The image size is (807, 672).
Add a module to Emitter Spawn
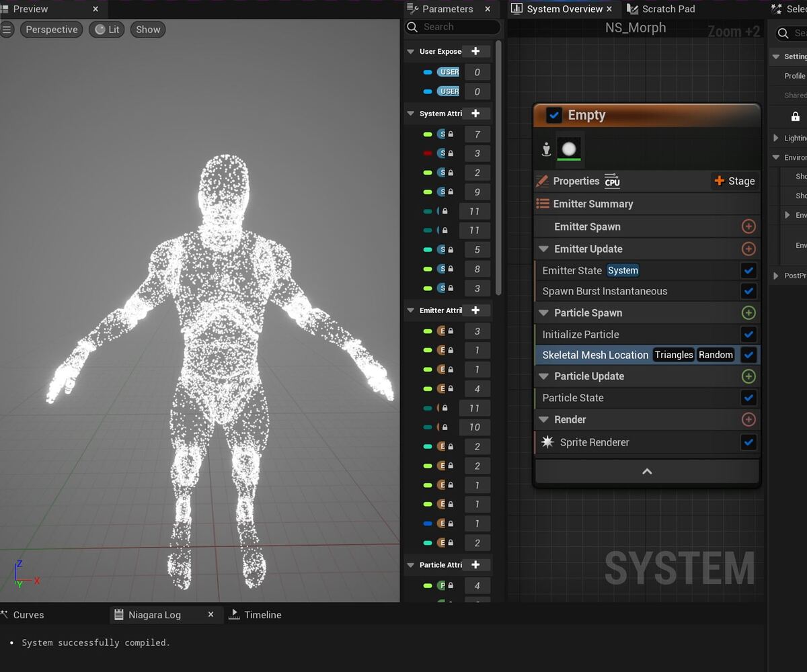[748, 227]
